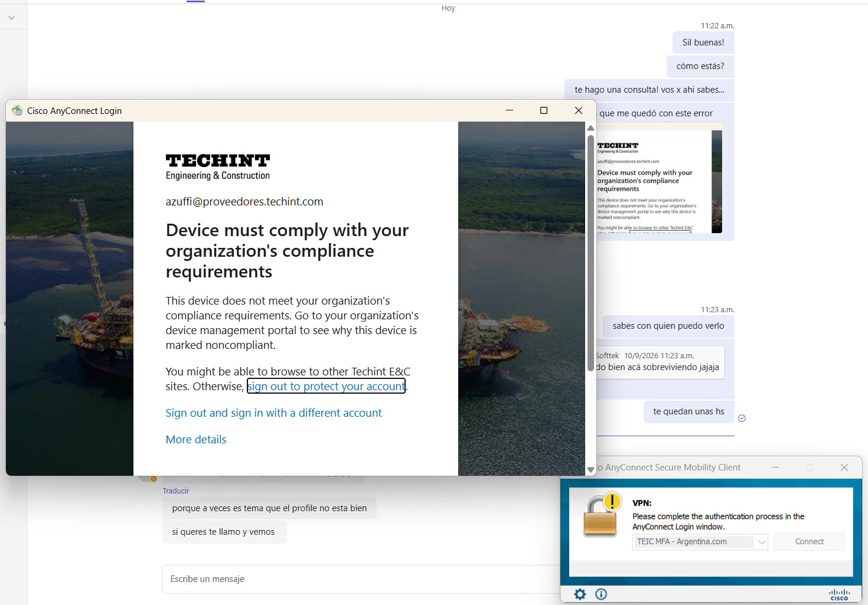Click 'Sign out and sign in with a different account'
Image resolution: width=868 pixels, height=605 pixels.
point(273,413)
